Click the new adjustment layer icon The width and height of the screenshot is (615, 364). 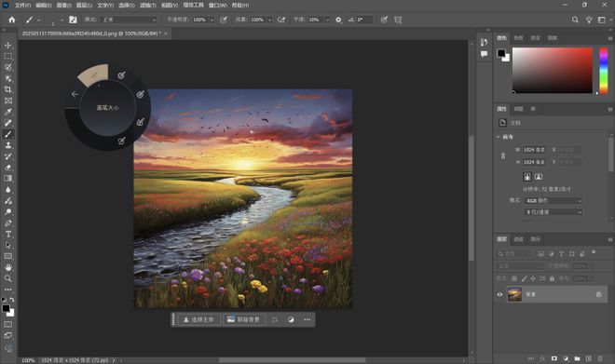566,358
